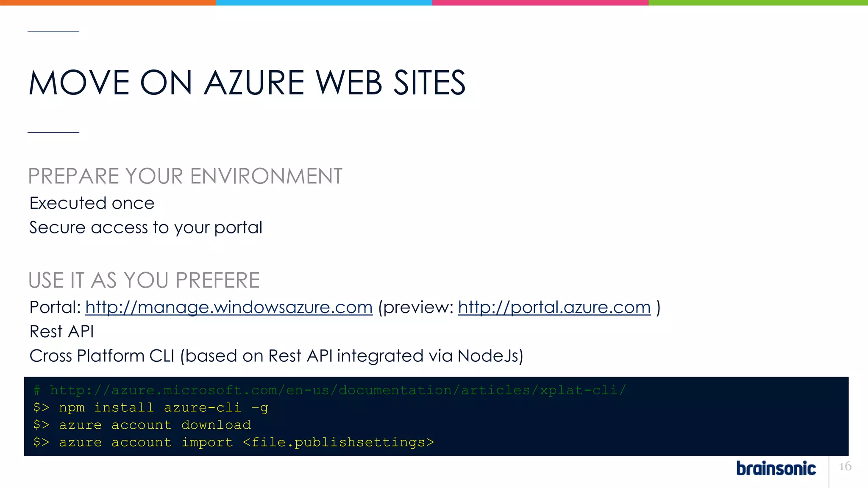Click the 'Executed once' line
The height and width of the screenshot is (488, 868).
point(92,203)
